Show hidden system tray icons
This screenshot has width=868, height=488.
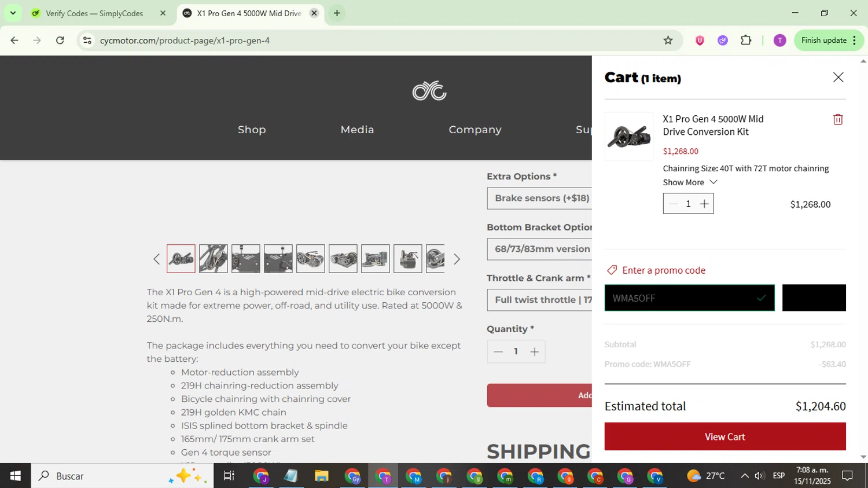(744, 476)
